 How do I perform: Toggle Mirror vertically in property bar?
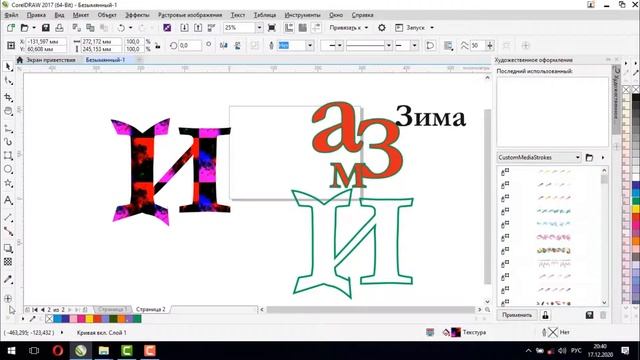(238, 46)
